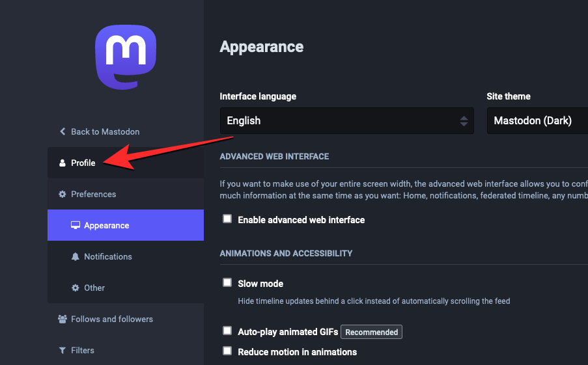Click the Other gear icon
The image size is (588, 365).
pos(76,288)
